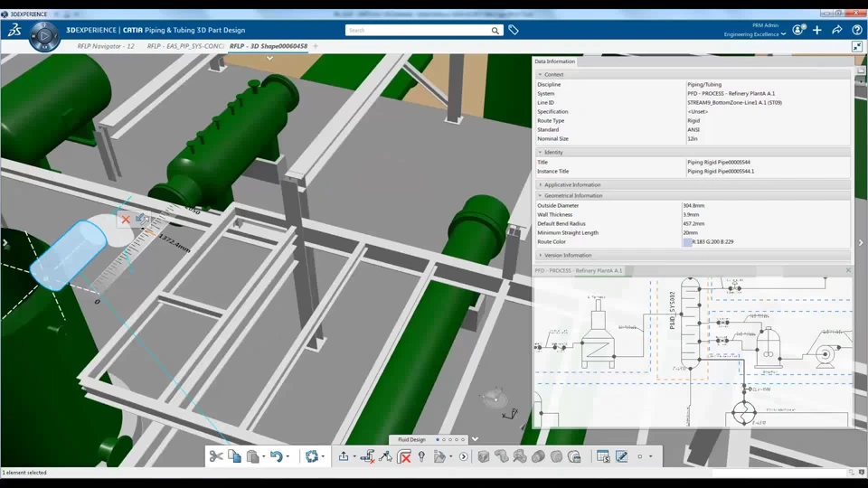
Task: Click the Share/export upload icon in bottom toolbar
Action: click(344, 456)
